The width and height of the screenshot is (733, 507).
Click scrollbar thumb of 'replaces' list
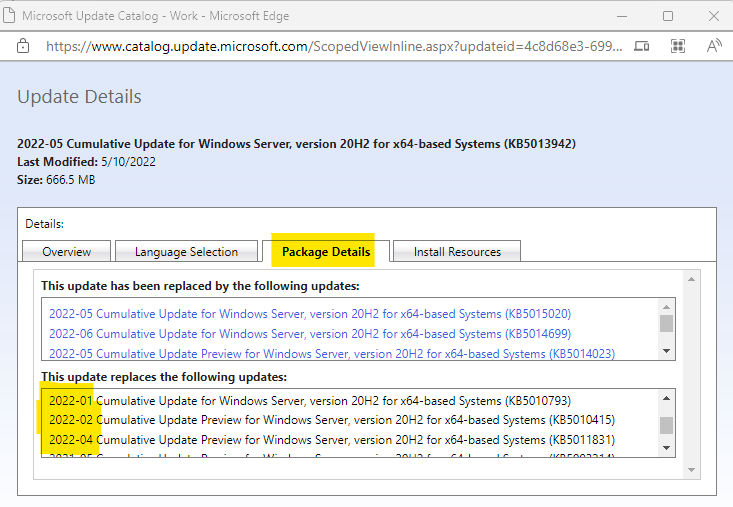pos(667,425)
